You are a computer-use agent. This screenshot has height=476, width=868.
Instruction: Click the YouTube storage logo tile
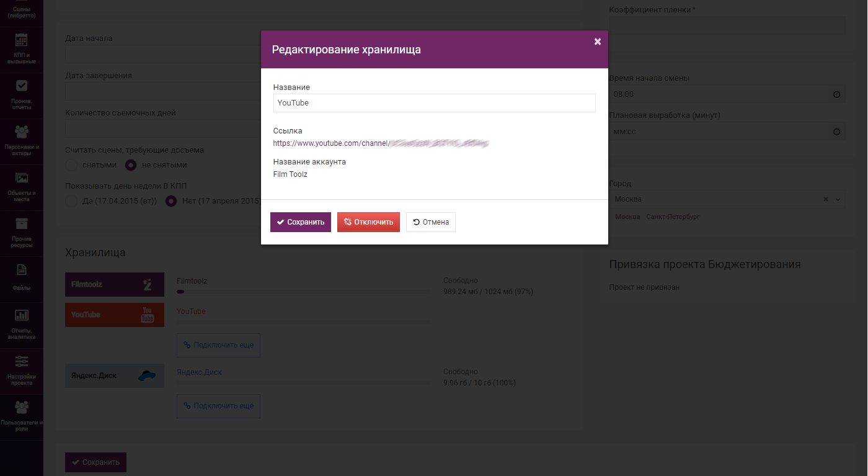tap(115, 315)
